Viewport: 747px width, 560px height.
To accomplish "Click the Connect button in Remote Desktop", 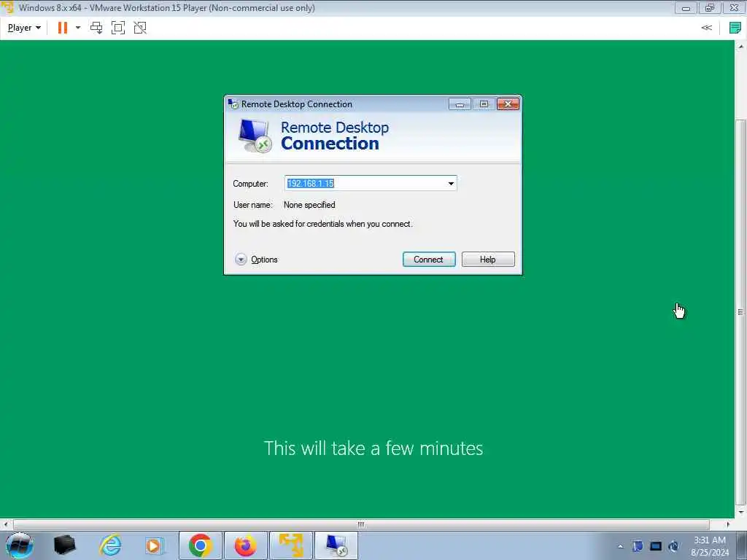I will (429, 260).
